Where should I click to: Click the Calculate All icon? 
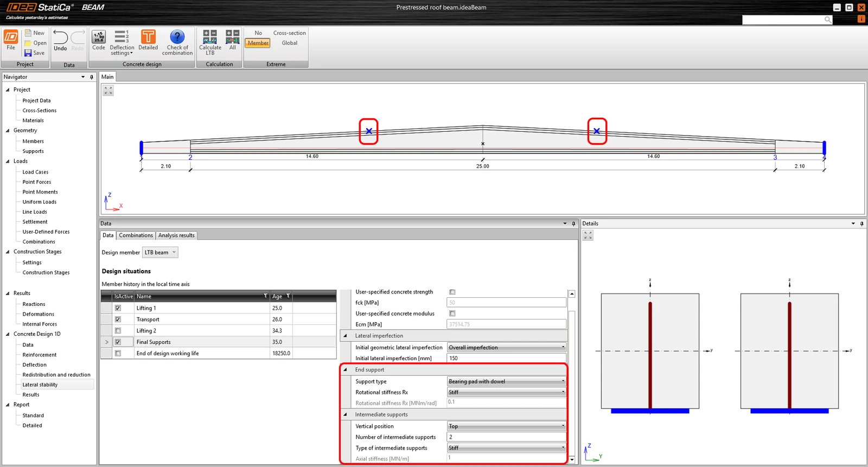coord(232,37)
